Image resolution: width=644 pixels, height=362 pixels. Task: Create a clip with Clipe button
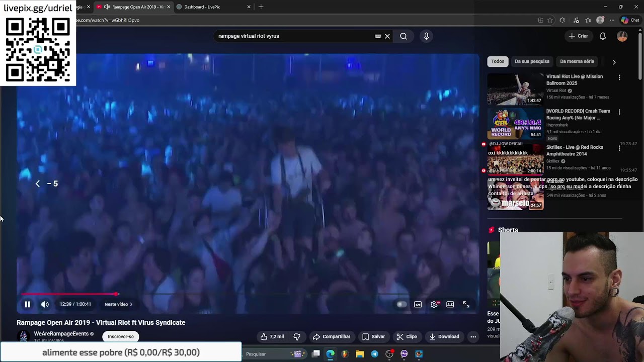(407, 337)
